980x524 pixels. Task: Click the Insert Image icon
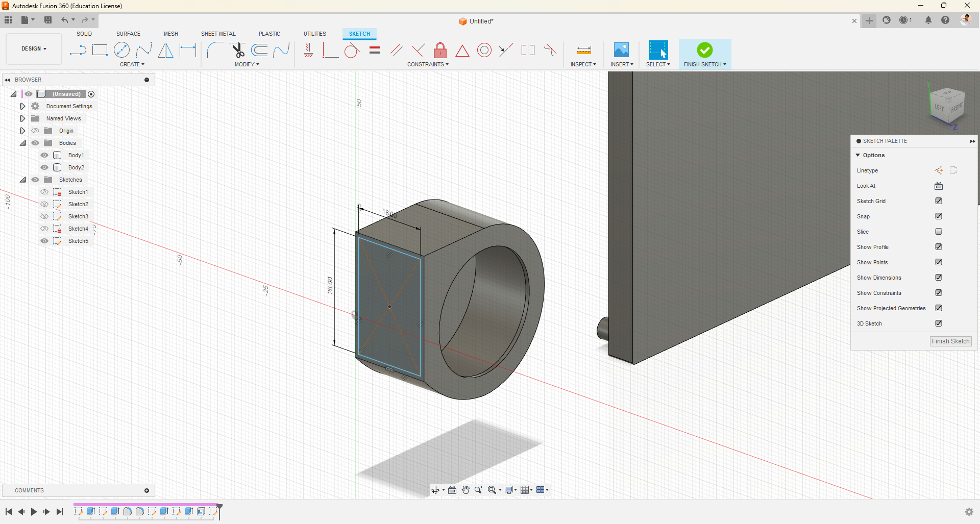pyautogui.click(x=621, y=50)
